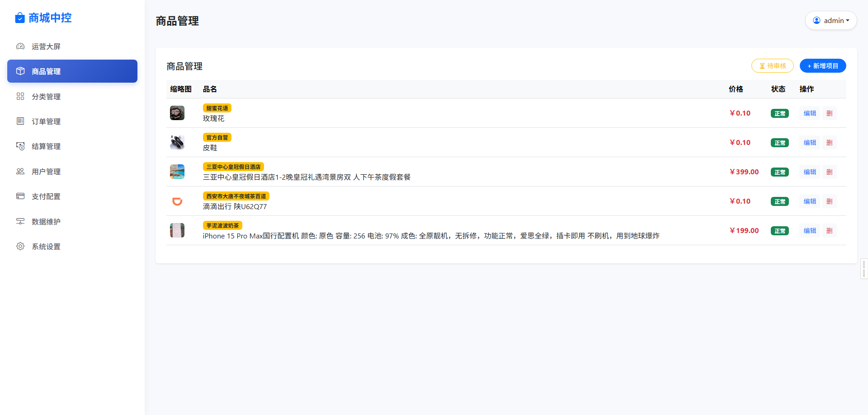Click the 运营大屏 dashboard gauge icon

(x=20, y=47)
